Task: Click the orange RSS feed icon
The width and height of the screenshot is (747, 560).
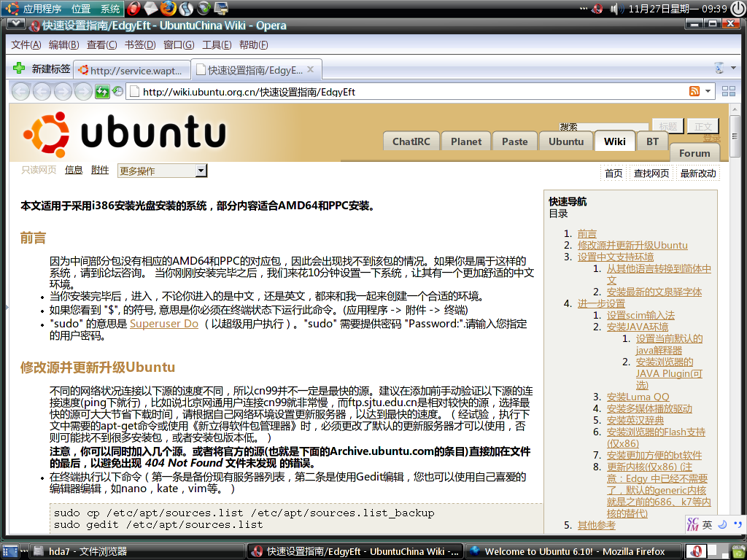Action: coord(694,91)
